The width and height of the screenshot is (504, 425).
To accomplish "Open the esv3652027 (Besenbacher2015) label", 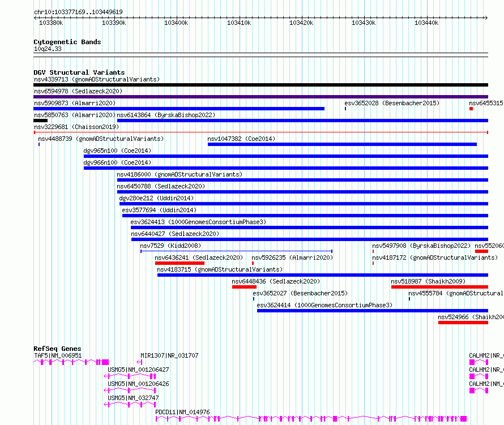I will click(300, 293).
